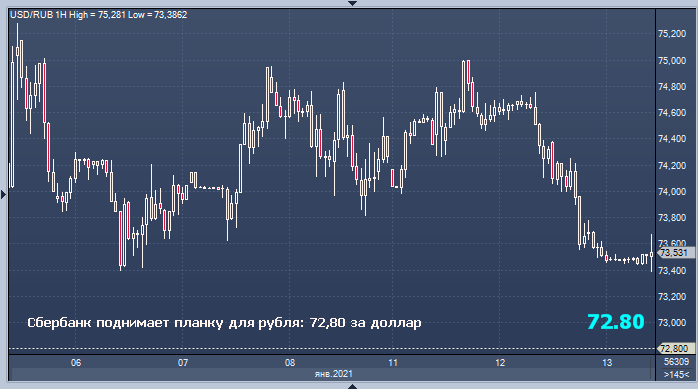The height and width of the screenshot is (389, 698).
Task: Click the date label 08 on time axis
Action: (290, 363)
